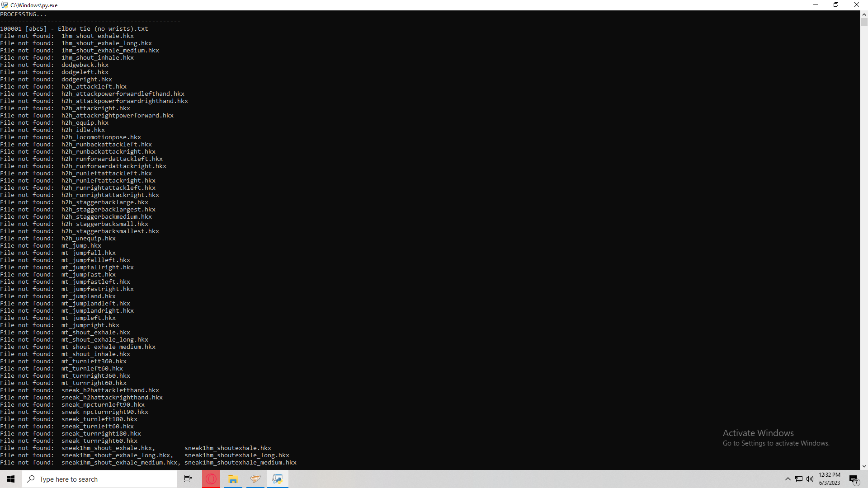This screenshot has height=488, width=868.
Task: Click the taskbar search input field
Action: [x=99, y=479]
